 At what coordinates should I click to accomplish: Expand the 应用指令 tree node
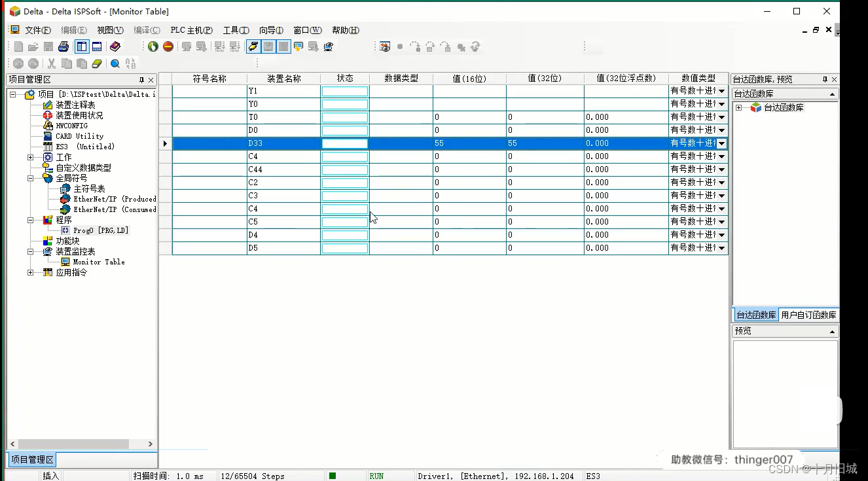pos(30,272)
